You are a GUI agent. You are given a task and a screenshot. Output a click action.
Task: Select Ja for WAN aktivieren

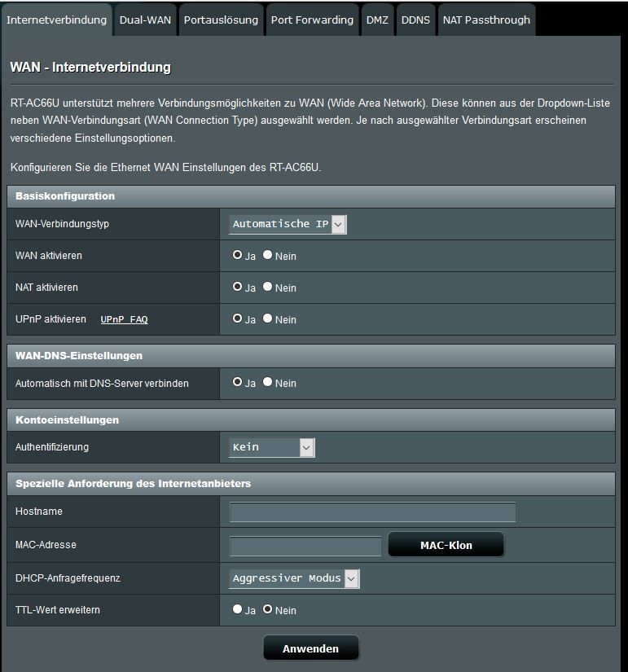point(237,256)
